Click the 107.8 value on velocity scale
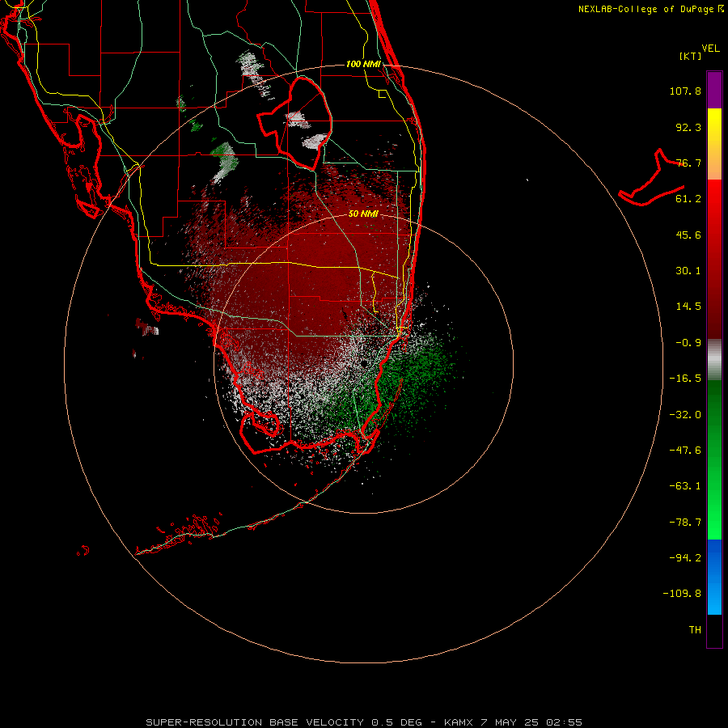Screen dimensions: 728x728 pyautogui.click(x=685, y=91)
